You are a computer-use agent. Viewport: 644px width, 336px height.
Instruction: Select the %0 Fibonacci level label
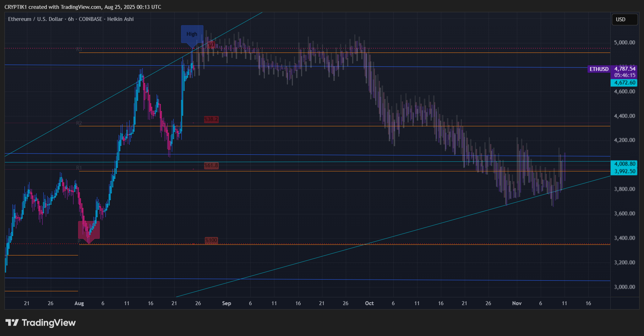pos(211,44)
